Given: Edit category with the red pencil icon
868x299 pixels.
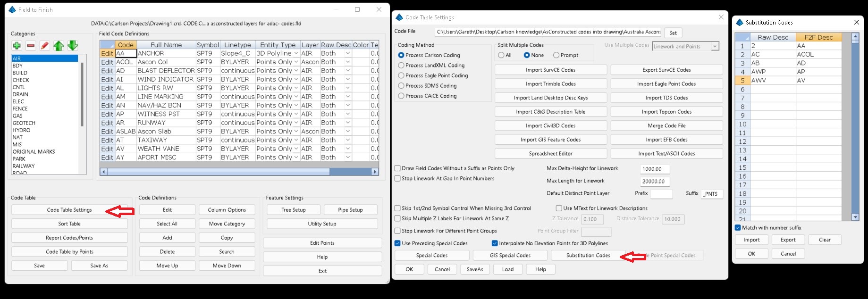Looking at the screenshot, I should tap(45, 46).
